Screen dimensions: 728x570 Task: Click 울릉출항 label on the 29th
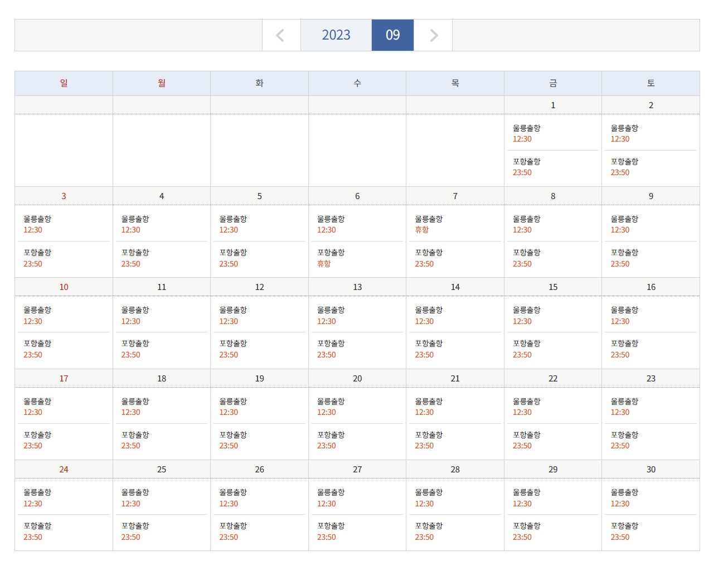click(x=527, y=492)
